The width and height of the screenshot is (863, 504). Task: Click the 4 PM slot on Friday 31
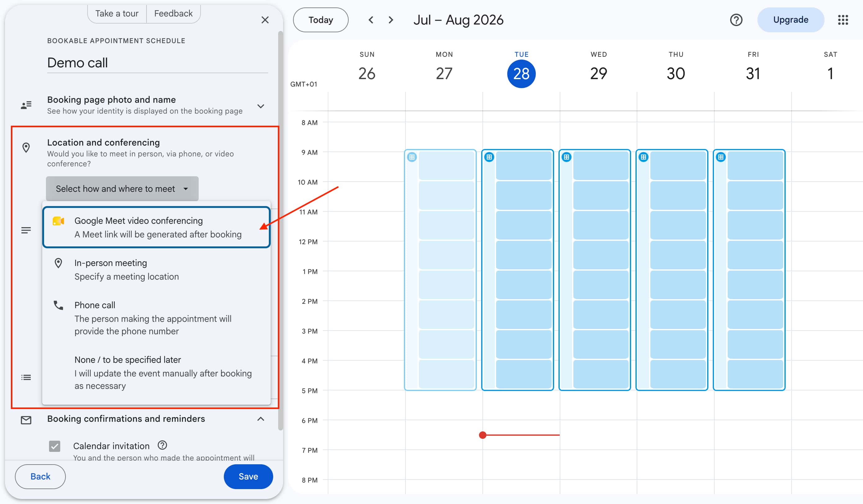756,374
